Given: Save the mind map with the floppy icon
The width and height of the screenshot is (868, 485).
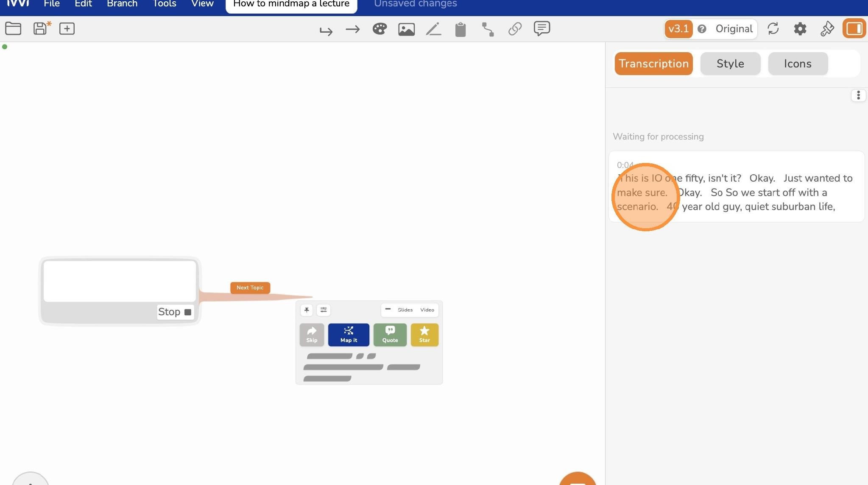Looking at the screenshot, I should click(x=41, y=28).
